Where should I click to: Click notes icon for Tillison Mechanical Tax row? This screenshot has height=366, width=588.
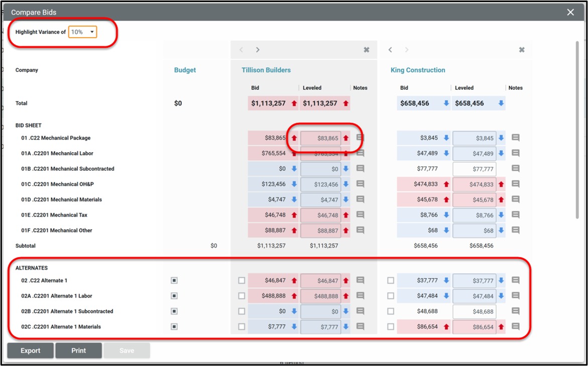tap(360, 215)
